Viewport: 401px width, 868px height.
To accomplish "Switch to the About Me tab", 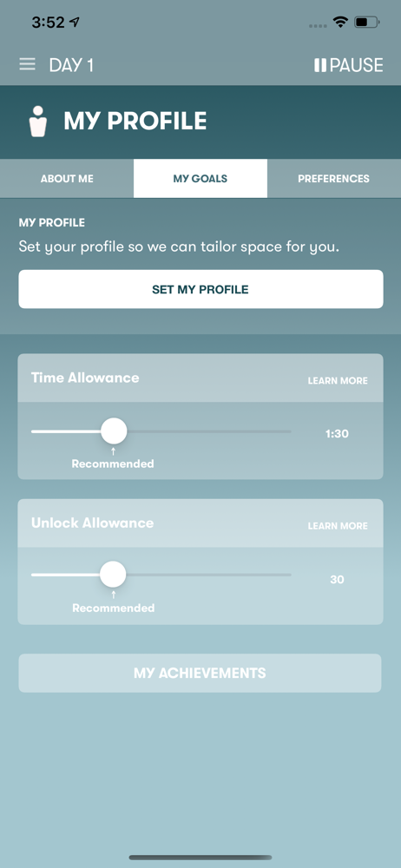I will (67, 179).
